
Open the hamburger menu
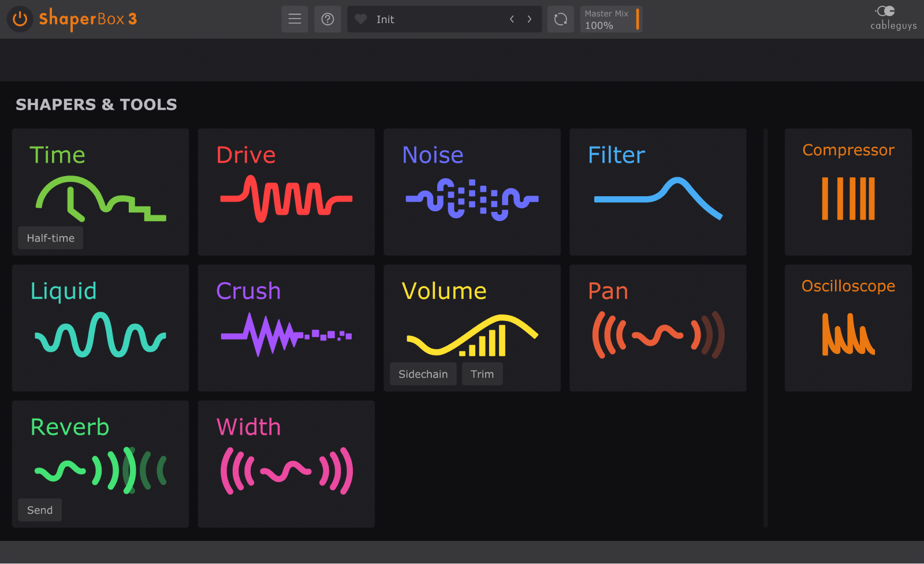[295, 18]
